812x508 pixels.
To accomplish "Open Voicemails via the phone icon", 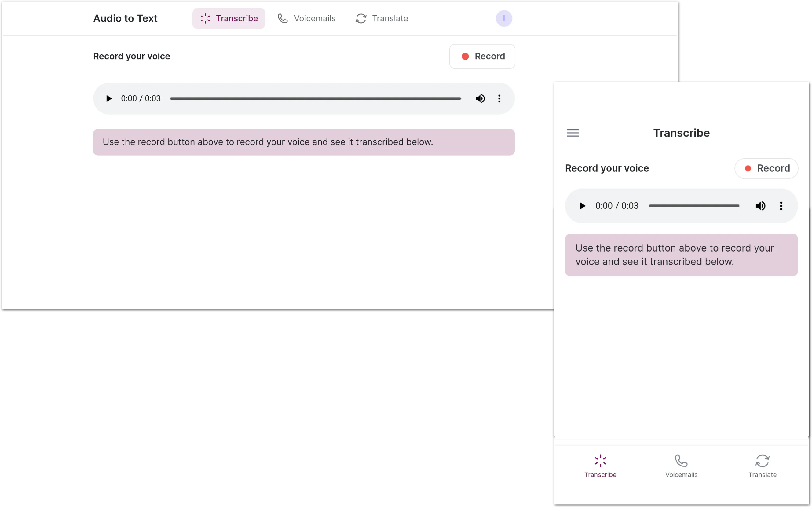I will click(283, 18).
